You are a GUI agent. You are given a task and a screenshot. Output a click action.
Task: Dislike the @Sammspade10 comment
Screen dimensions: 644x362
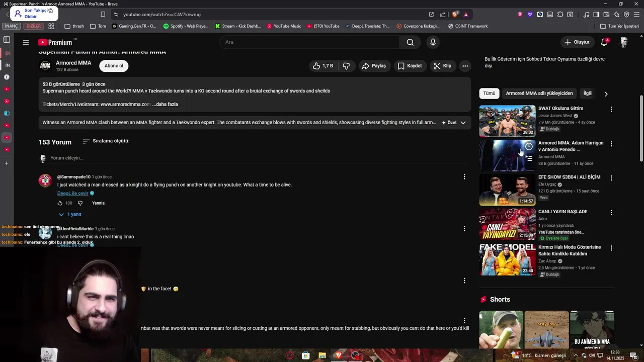click(x=80, y=203)
